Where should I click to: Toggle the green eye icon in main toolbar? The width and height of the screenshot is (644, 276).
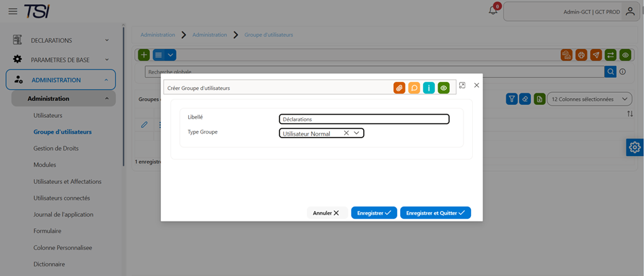[x=625, y=55]
